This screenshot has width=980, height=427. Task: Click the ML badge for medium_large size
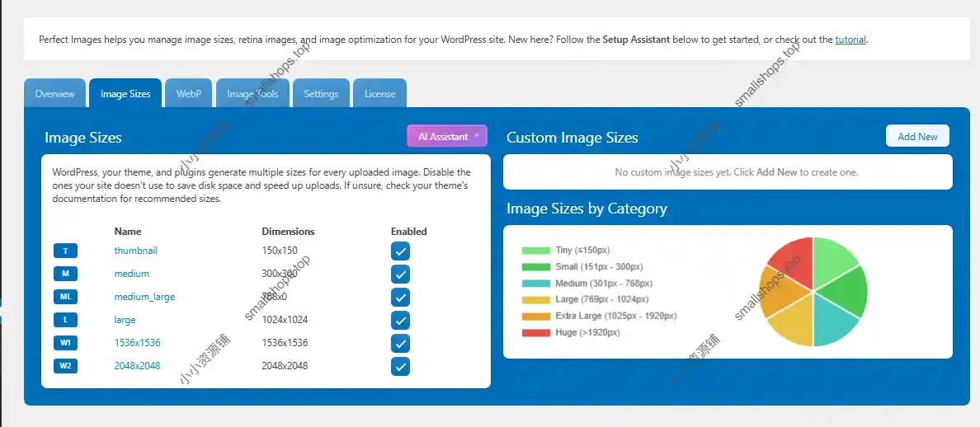[66, 297]
